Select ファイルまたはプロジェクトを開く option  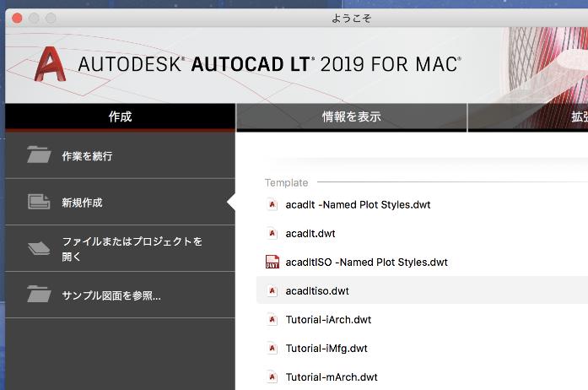tap(120, 248)
